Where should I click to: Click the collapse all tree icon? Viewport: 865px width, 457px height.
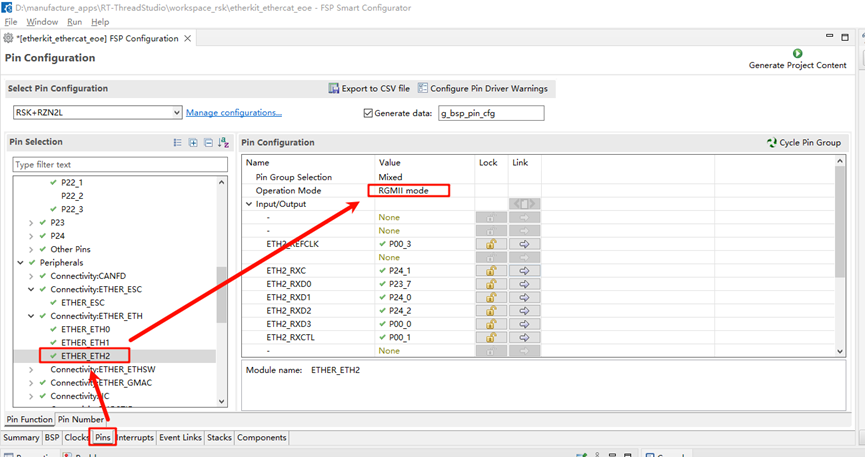208,142
